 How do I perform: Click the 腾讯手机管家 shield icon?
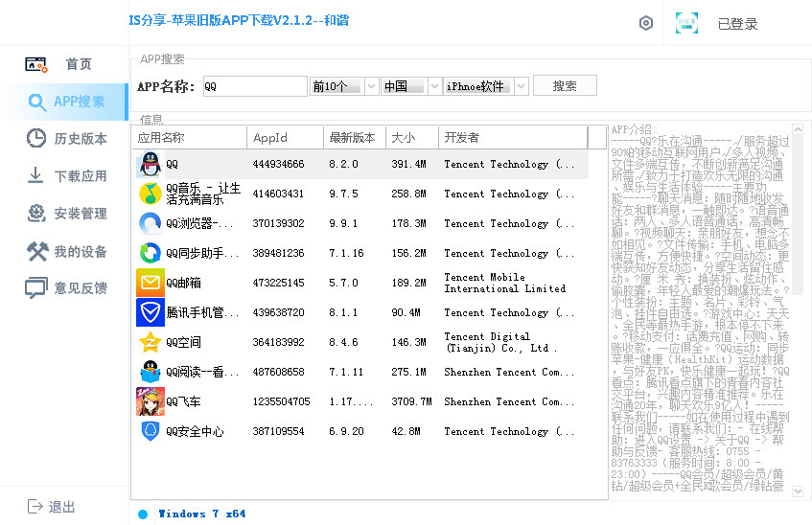[x=150, y=312]
